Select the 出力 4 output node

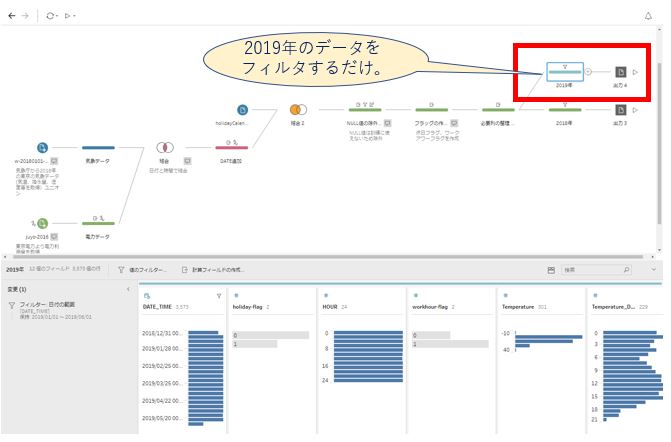click(x=620, y=72)
